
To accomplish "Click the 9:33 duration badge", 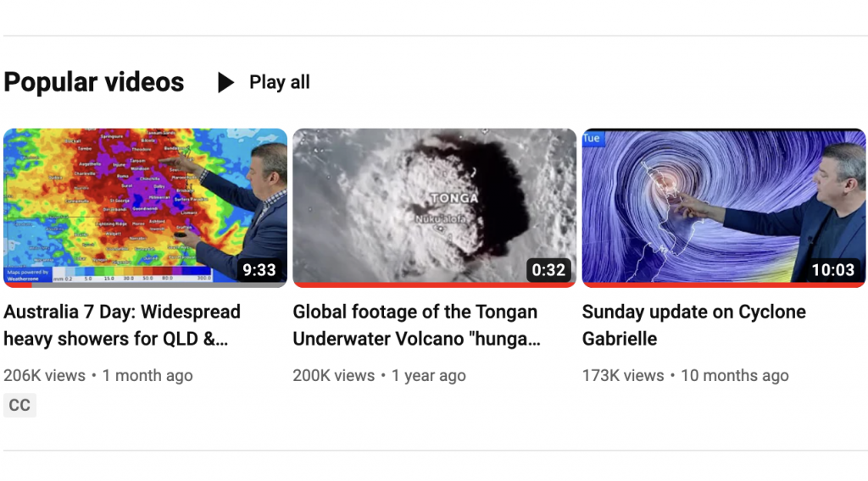I will [259, 270].
